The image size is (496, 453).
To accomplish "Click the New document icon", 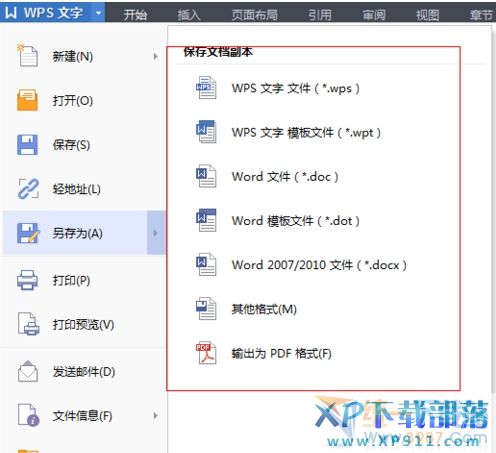I will pos(27,55).
